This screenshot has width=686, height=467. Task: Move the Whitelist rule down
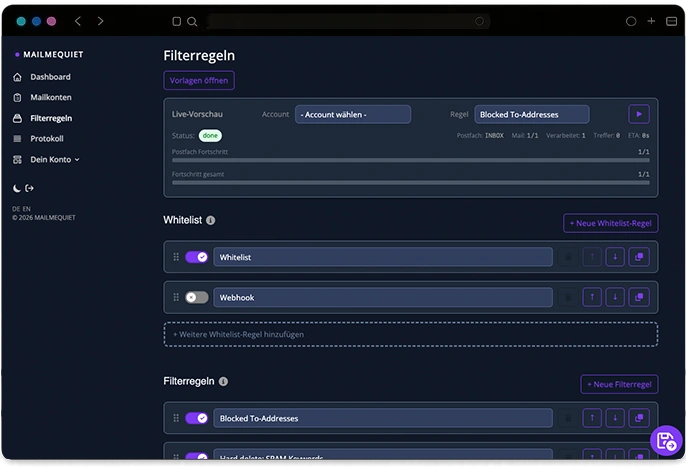(x=615, y=257)
